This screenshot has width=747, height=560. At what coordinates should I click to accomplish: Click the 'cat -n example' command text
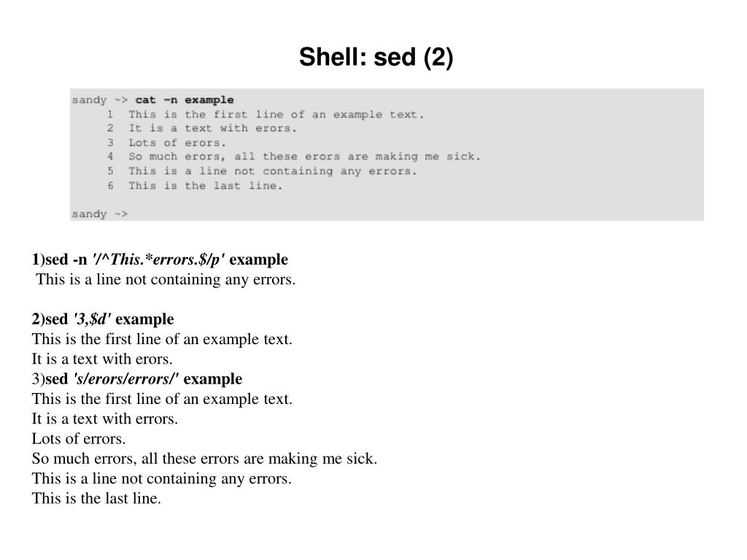coord(185,100)
